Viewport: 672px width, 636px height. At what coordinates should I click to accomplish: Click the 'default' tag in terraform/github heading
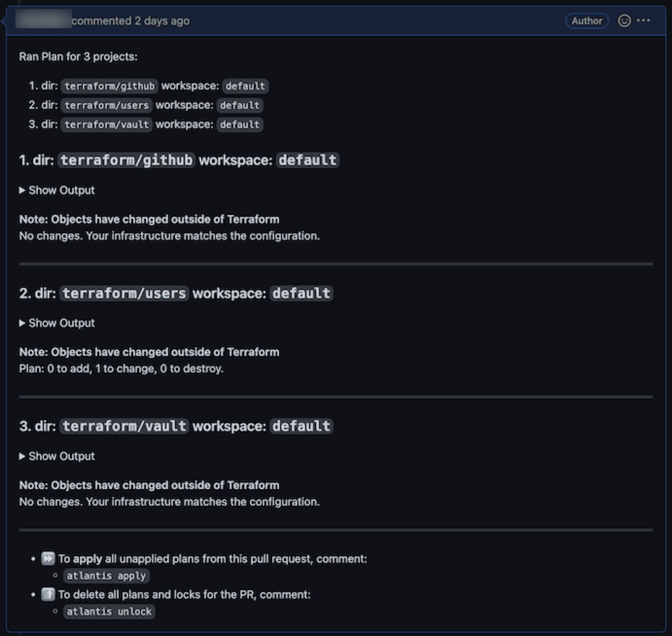coord(308,160)
